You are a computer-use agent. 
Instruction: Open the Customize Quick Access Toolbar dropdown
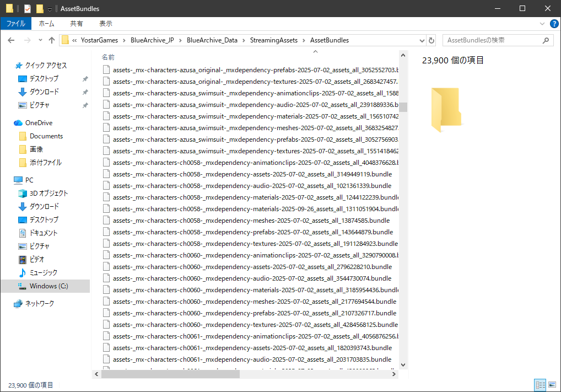click(x=50, y=9)
